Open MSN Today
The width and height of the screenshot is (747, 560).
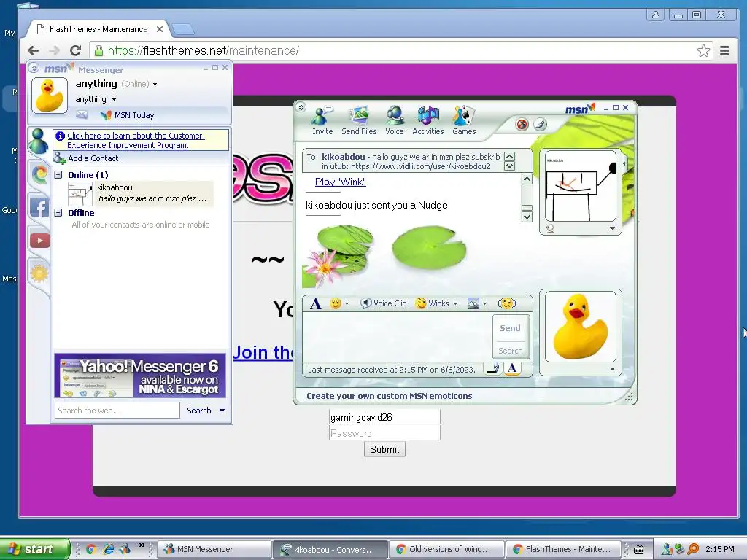[x=127, y=115]
